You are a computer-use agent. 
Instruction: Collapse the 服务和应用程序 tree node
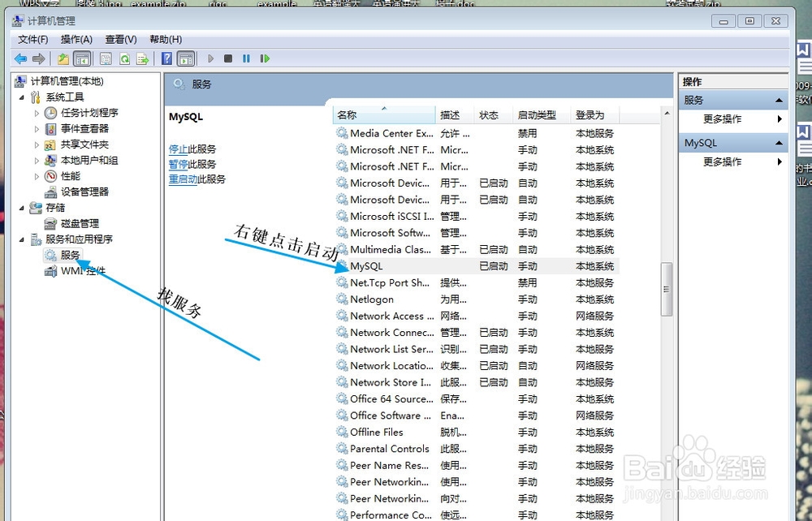pos(22,239)
